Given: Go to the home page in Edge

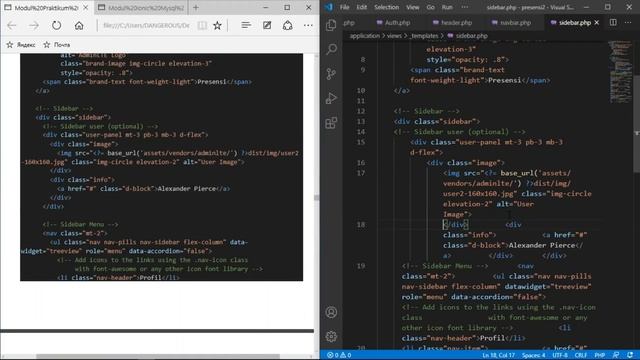Looking at the screenshot, I should pos(79,25).
